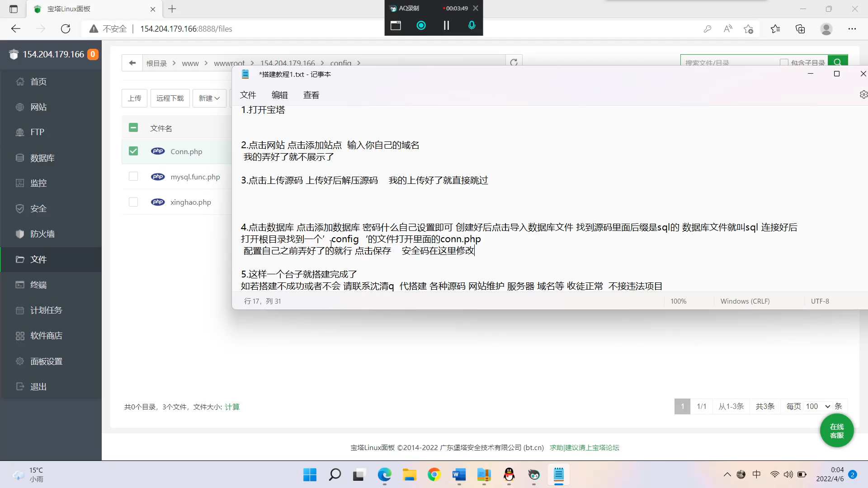The height and width of the screenshot is (488, 868).
Task: Toggle the 包含子目录 checkbox
Action: [784, 62]
